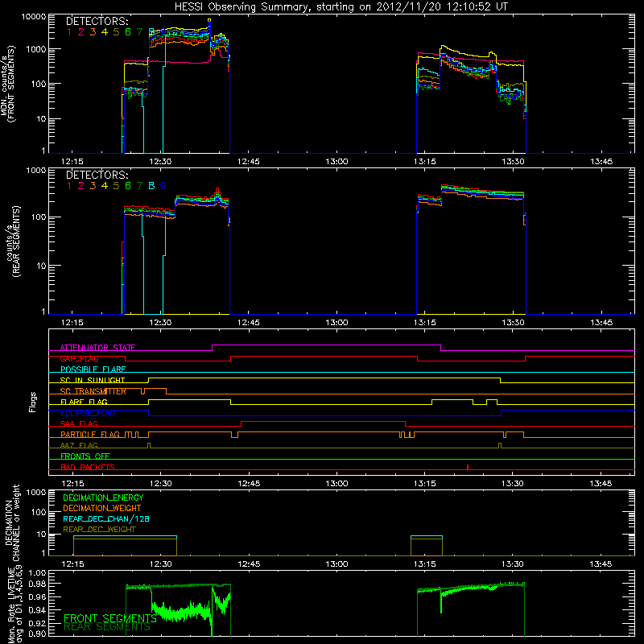Click DETECTORS: label in front segments plot

(97, 22)
